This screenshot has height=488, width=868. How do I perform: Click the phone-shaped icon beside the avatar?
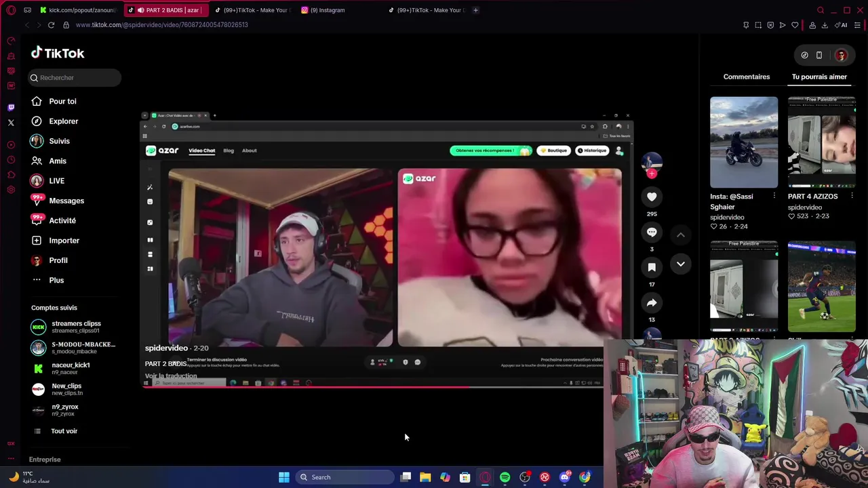(819, 55)
